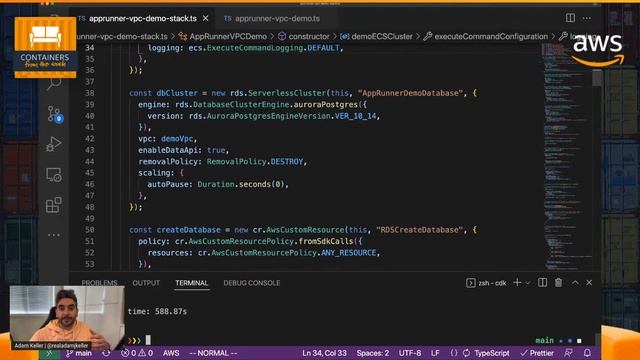Click the curly braces language icon in status bar
Viewport: 640px width, 360px height.
(x=453, y=353)
